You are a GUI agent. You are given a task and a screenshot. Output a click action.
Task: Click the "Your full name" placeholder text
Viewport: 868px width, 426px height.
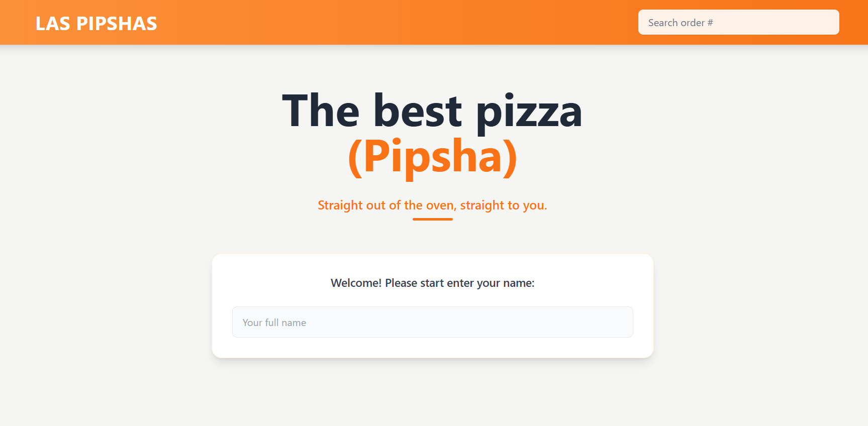click(x=274, y=323)
